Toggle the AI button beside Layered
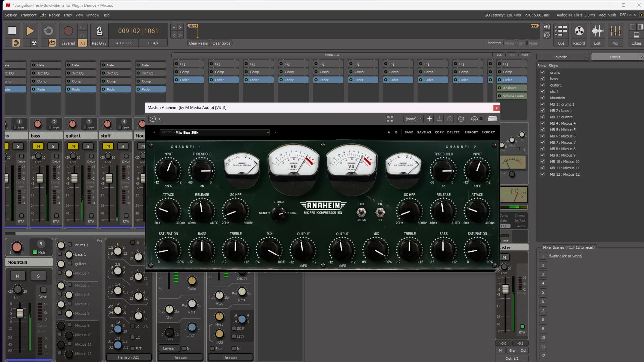Screen dimensions: 644x362 83,43
